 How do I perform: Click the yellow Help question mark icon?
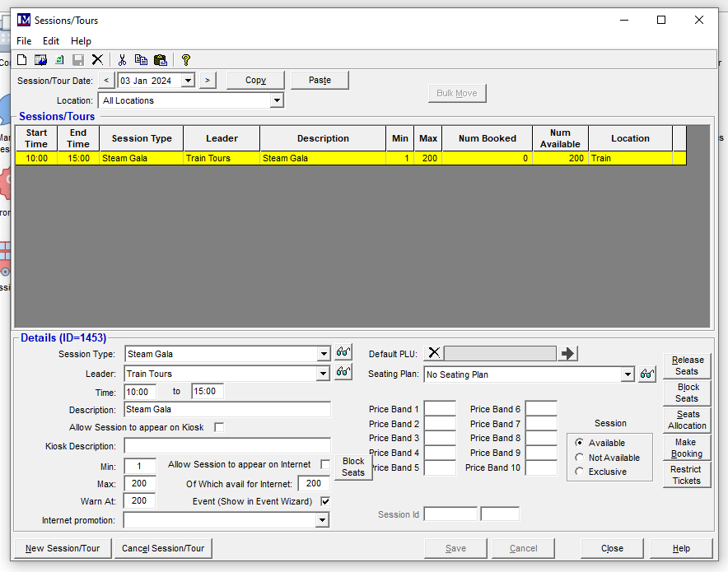pos(186,60)
